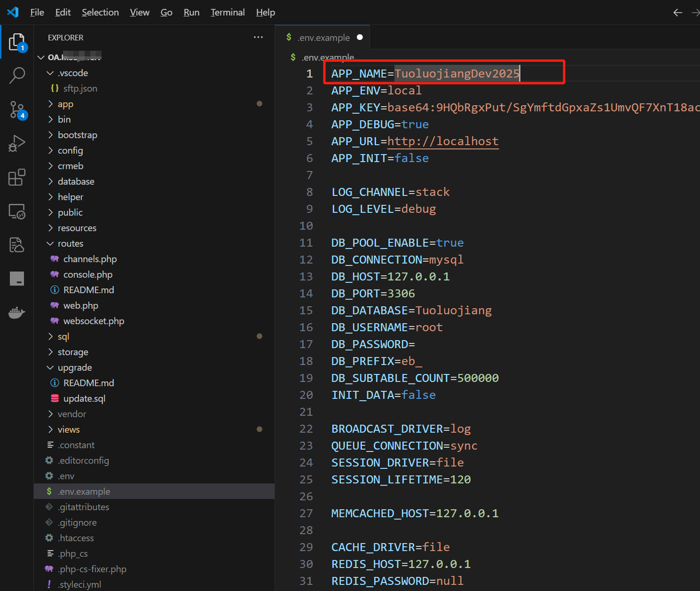Go back with the left arrow
This screenshot has height=591, width=700.
[x=677, y=13]
